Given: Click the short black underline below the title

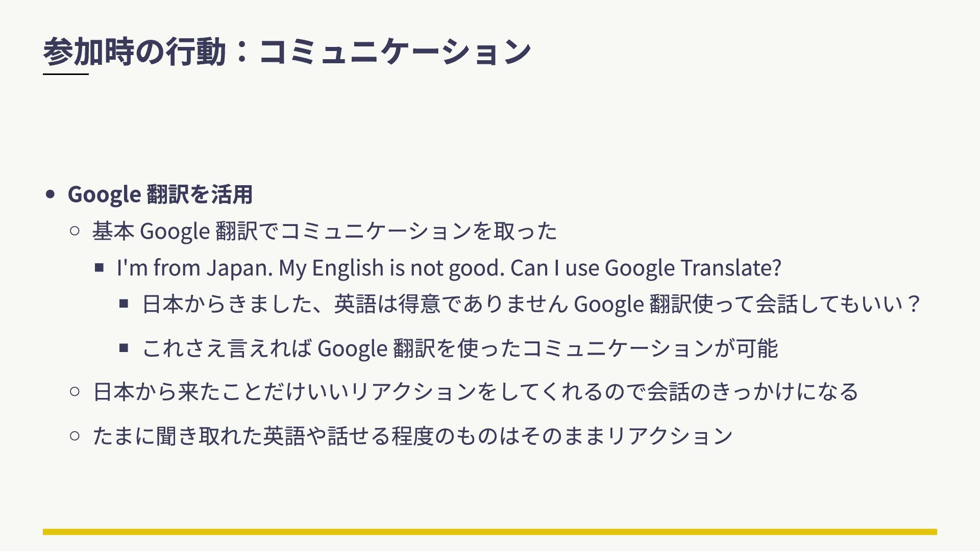Looking at the screenshot, I should [x=66, y=74].
